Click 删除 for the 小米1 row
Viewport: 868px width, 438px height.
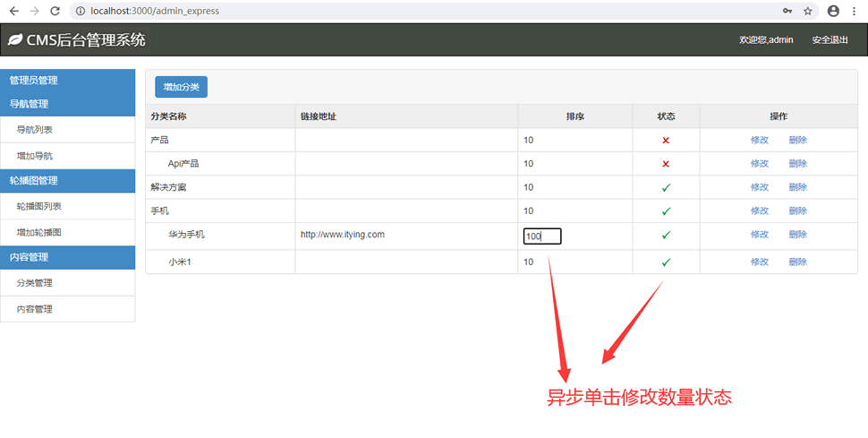(797, 262)
